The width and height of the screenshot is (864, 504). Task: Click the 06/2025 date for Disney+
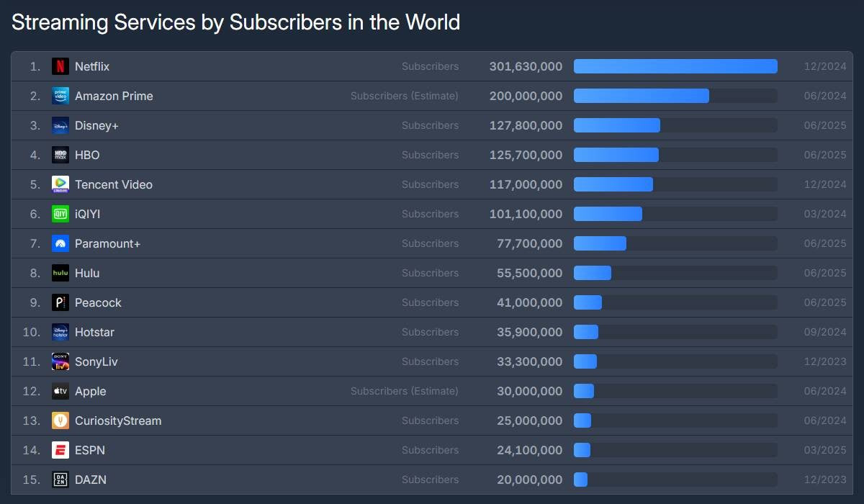[825, 125]
